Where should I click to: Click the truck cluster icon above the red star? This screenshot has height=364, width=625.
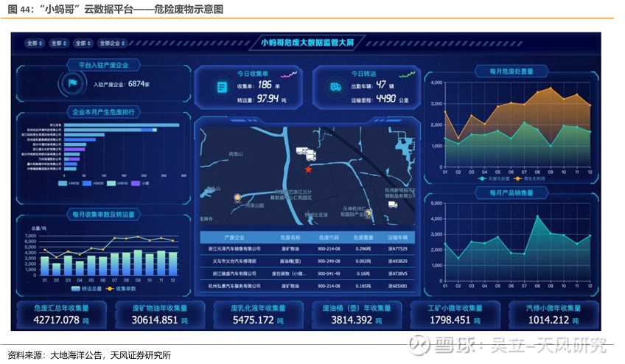click(x=307, y=153)
